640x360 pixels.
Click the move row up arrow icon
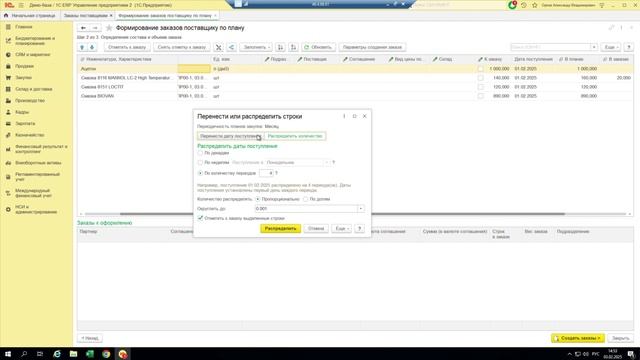[x=82, y=47]
